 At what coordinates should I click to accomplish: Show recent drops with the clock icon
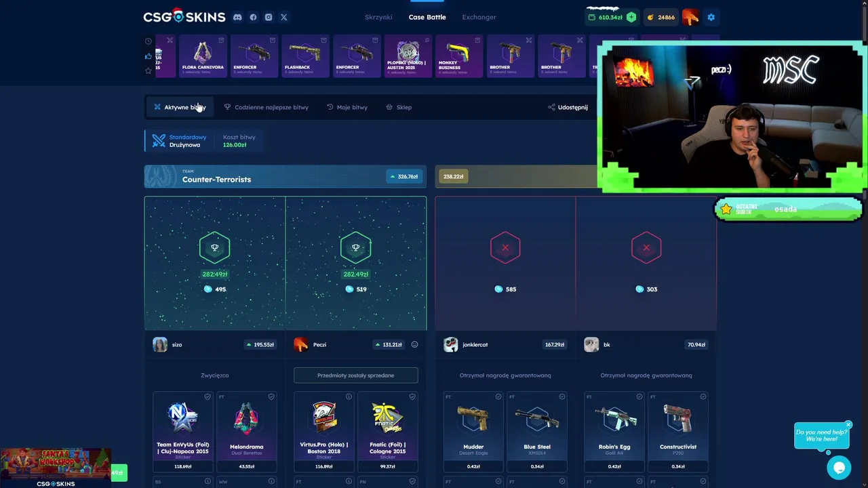click(x=149, y=41)
